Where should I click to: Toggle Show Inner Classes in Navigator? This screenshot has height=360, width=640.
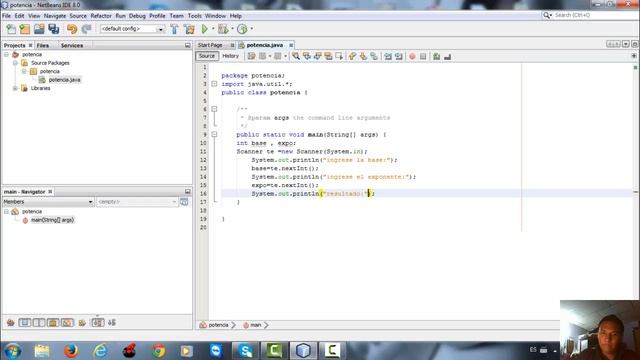[x=67, y=323]
